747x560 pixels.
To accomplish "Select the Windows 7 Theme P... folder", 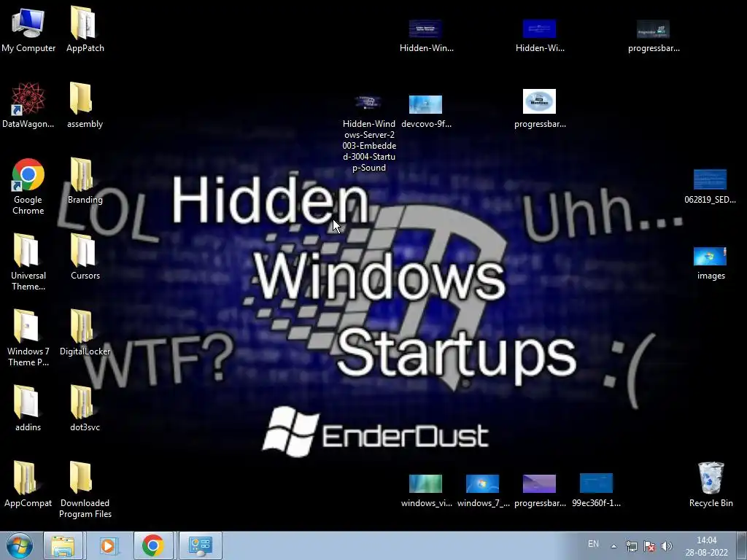I will pos(28,338).
